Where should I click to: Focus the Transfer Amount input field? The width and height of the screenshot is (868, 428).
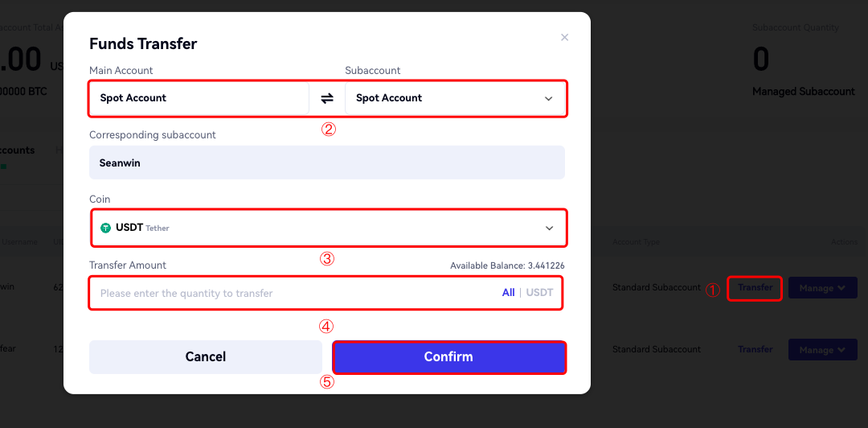pos(289,293)
